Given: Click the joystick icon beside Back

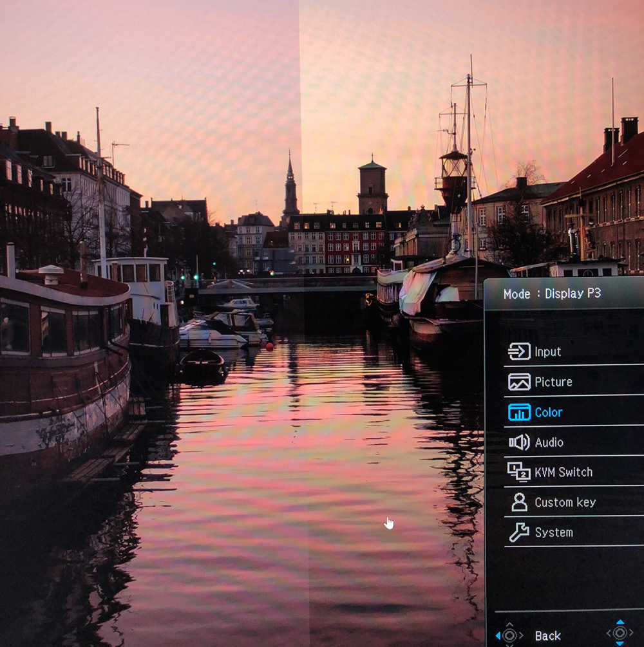Looking at the screenshot, I should pyautogui.click(x=509, y=635).
